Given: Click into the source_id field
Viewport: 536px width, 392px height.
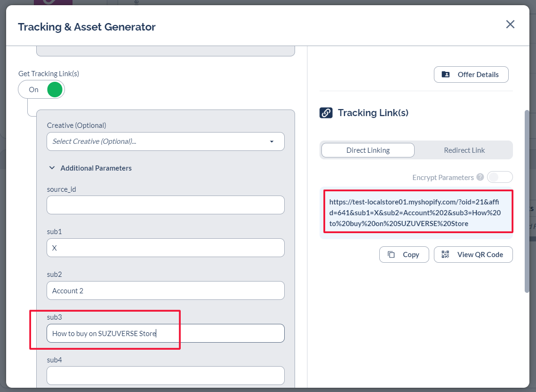Looking at the screenshot, I should (x=165, y=205).
